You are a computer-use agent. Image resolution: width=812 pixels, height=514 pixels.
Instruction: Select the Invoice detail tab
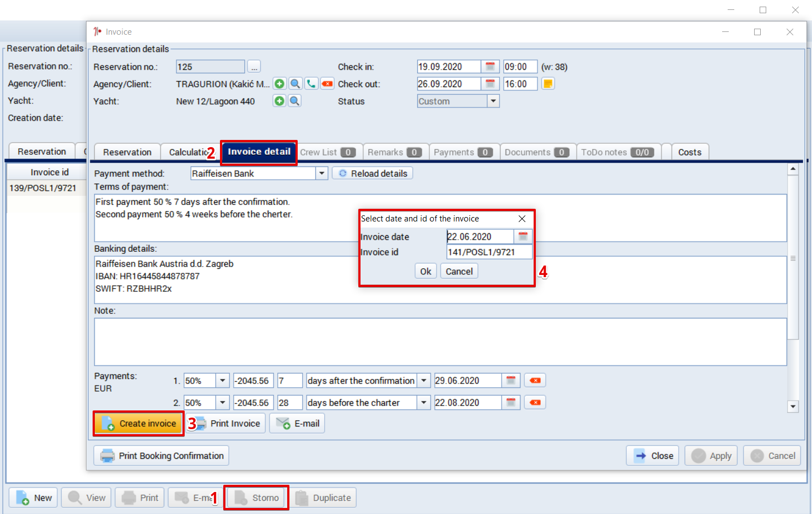[259, 152]
